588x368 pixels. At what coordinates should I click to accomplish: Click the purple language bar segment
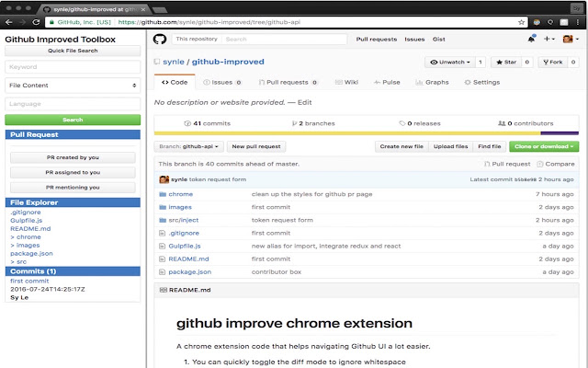coord(560,133)
